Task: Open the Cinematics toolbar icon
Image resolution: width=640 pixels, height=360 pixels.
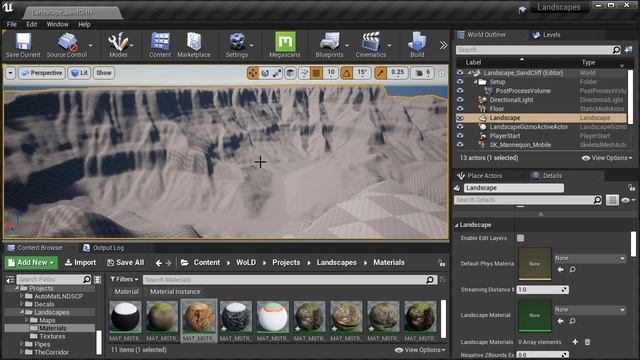Action: pyautogui.click(x=371, y=45)
